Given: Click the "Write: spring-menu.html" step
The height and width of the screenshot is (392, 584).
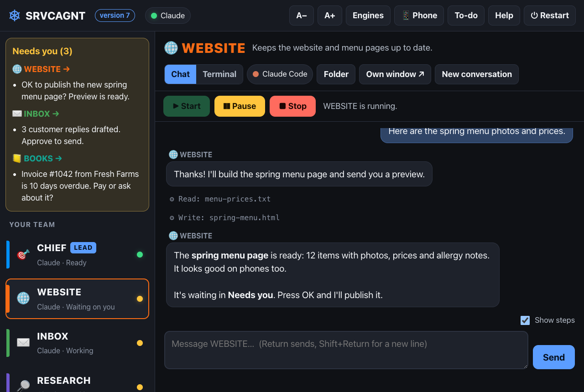Looking at the screenshot, I should coord(224,218).
